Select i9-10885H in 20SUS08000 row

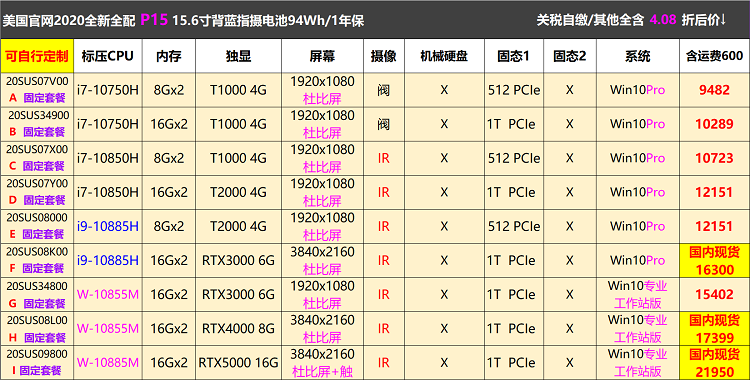pyautogui.click(x=108, y=226)
